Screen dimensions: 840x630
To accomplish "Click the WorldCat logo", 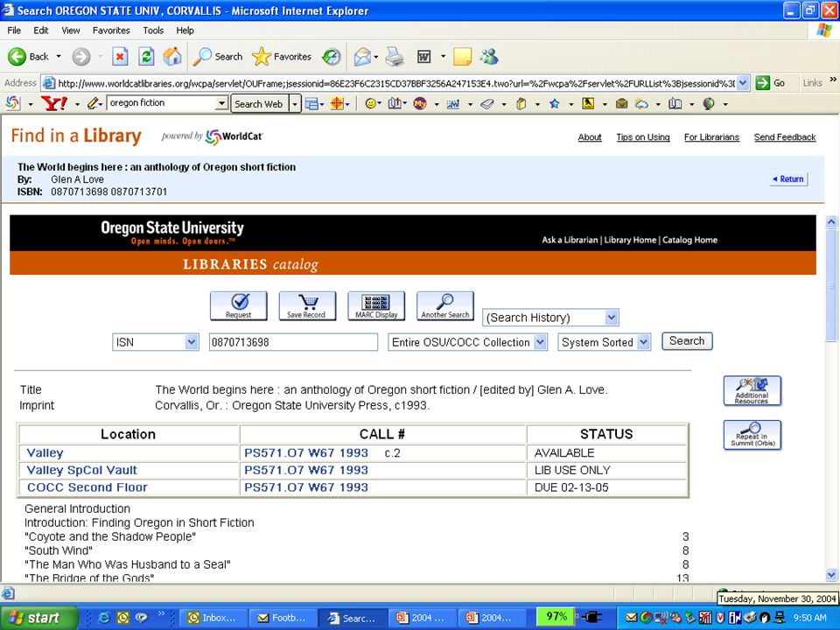I will [x=234, y=136].
